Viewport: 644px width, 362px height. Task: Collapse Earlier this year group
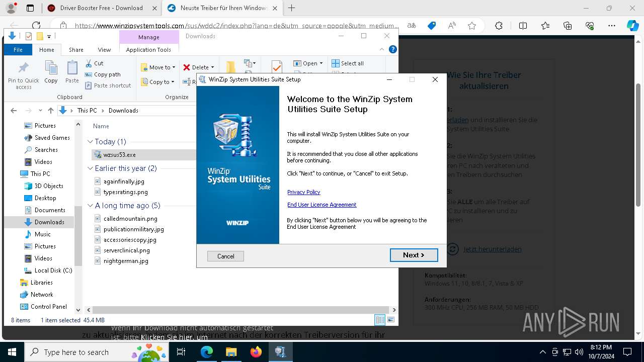(x=91, y=168)
